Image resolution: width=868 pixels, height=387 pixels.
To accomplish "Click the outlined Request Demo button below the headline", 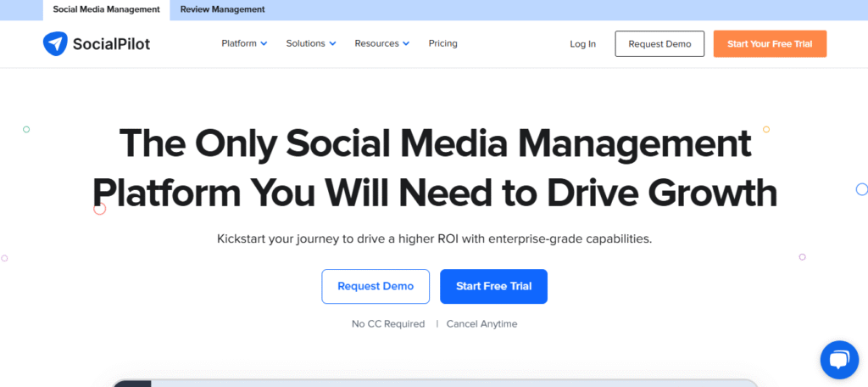I will (x=376, y=286).
